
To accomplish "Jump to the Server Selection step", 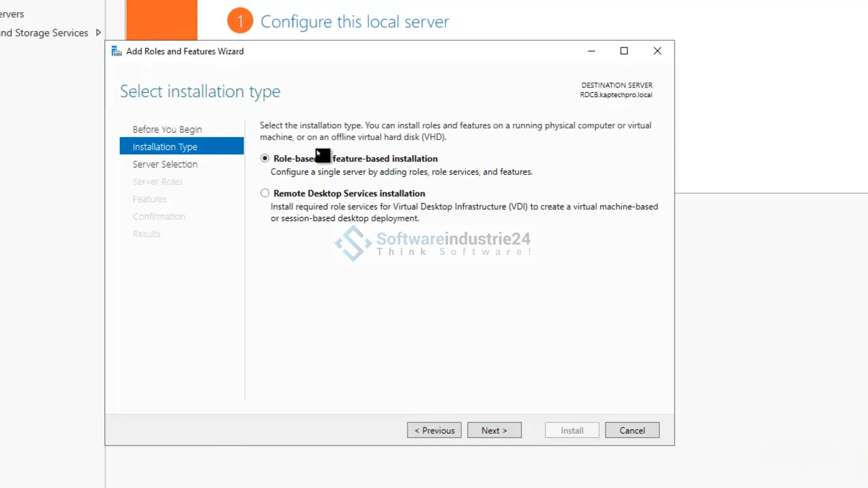I will (165, 165).
